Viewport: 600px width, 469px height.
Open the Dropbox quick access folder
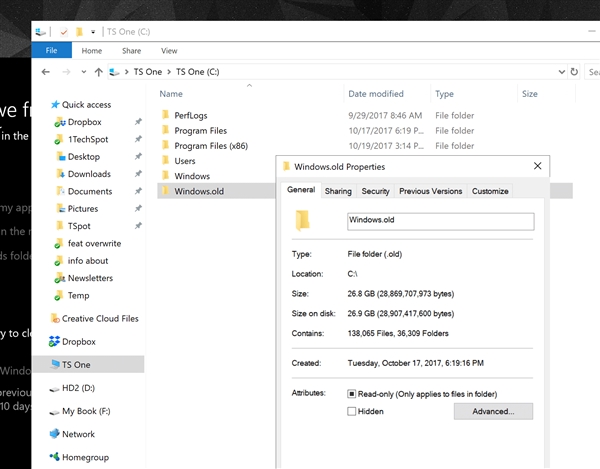tap(84, 122)
